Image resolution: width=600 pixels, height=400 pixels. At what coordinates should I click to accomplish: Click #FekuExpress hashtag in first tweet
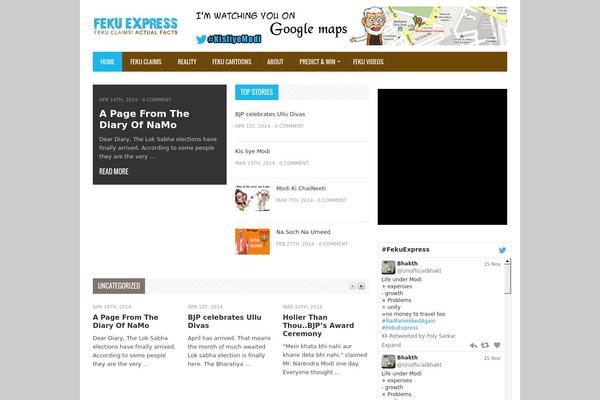[x=400, y=328]
